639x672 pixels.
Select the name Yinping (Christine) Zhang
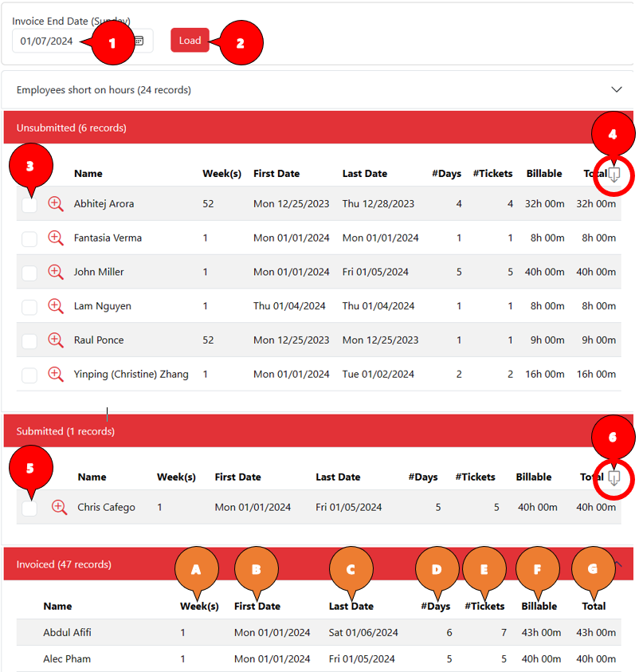[131, 374]
